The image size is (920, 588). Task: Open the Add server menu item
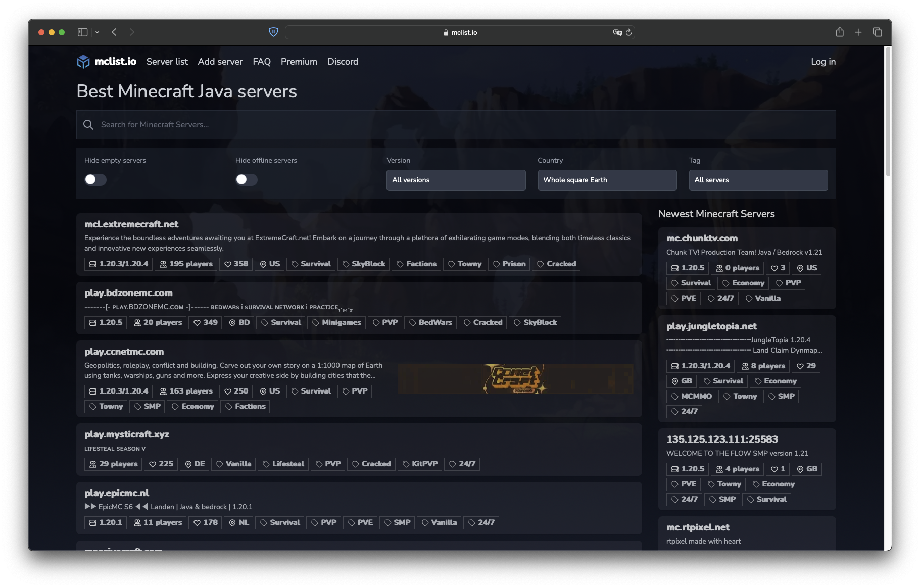click(x=220, y=62)
